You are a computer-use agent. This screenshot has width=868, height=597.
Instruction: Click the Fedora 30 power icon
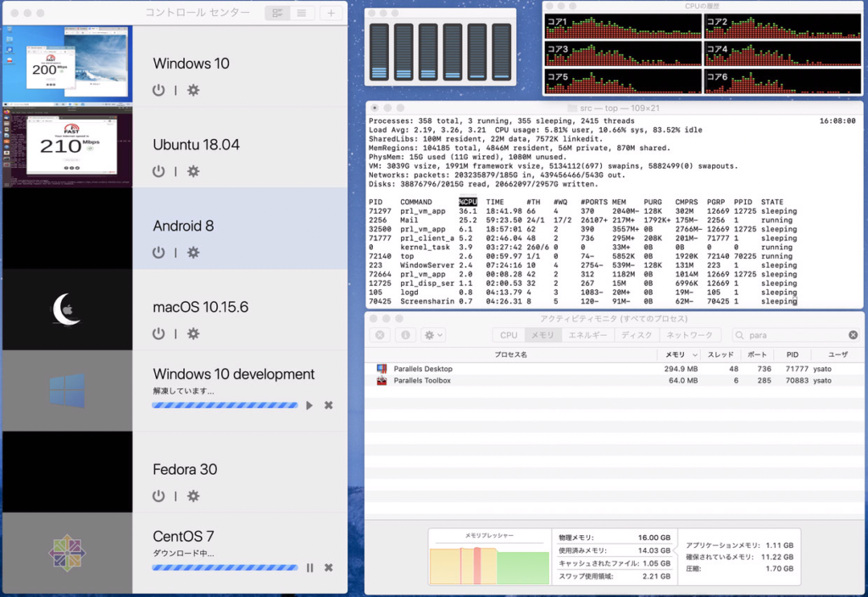tap(159, 496)
